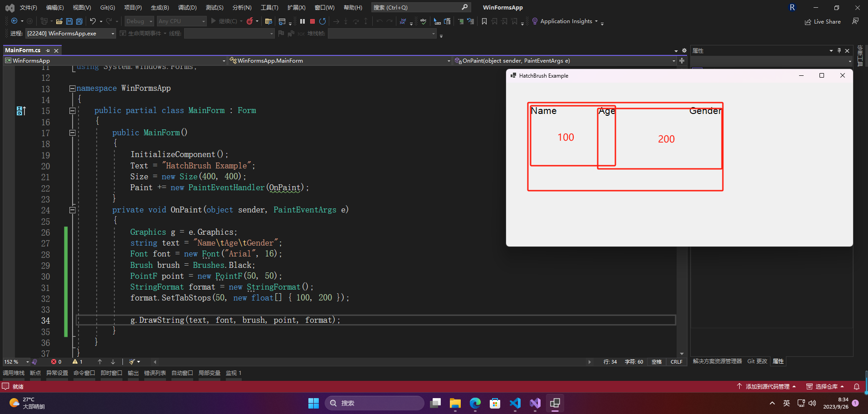Open the search box (Ctrl+Q)
The image size is (868, 414).
point(420,7)
